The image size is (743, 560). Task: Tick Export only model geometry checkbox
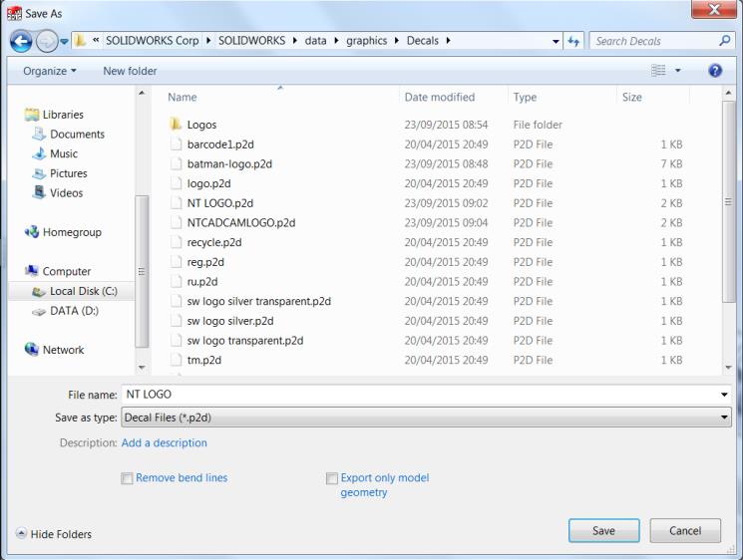point(332,478)
